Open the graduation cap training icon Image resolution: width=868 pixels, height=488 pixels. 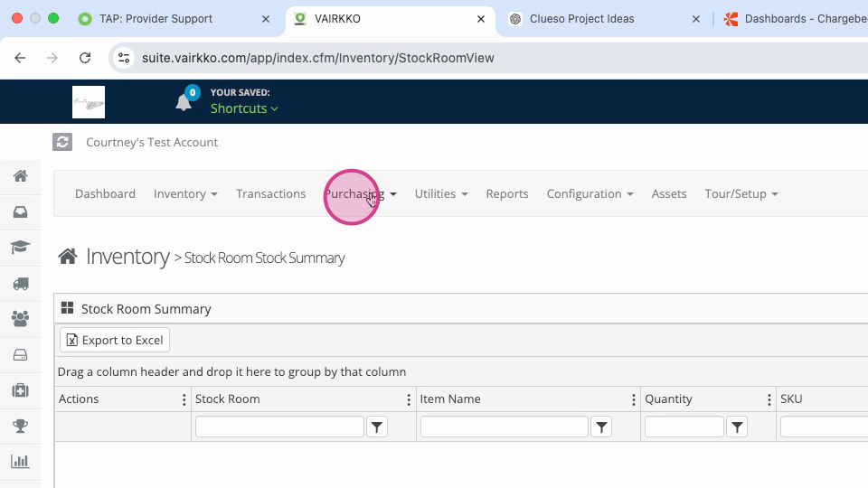pyautogui.click(x=21, y=247)
